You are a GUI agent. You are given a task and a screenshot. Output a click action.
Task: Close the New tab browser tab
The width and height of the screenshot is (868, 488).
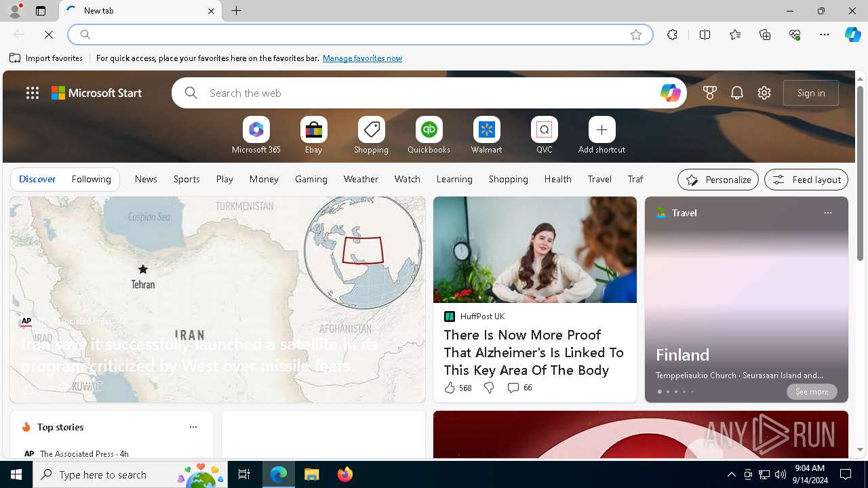click(x=211, y=11)
